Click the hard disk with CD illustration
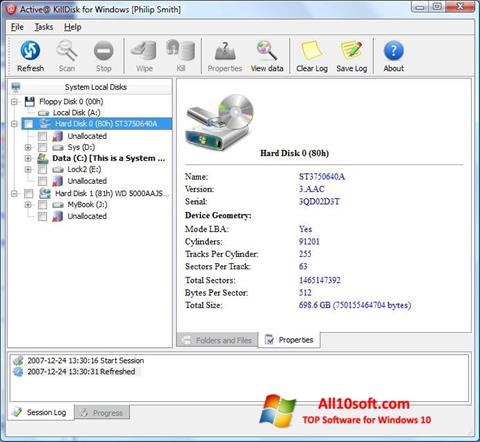This screenshot has width=480, height=442. pyautogui.click(x=220, y=122)
